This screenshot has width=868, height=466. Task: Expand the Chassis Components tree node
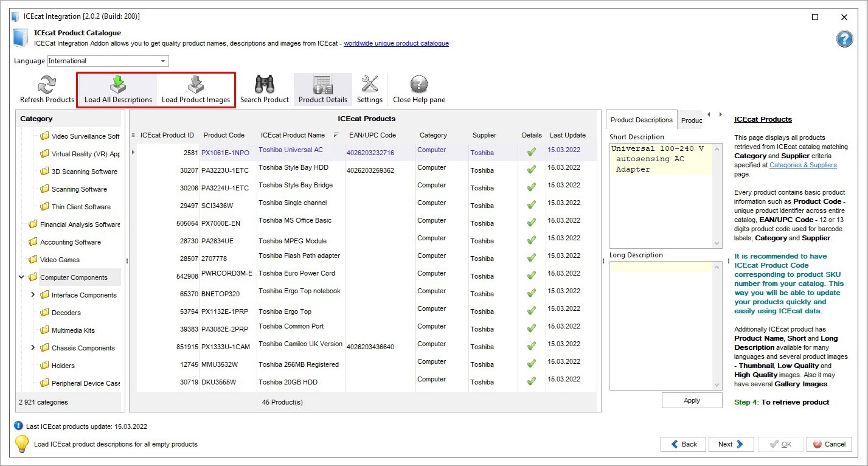(x=33, y=348)
